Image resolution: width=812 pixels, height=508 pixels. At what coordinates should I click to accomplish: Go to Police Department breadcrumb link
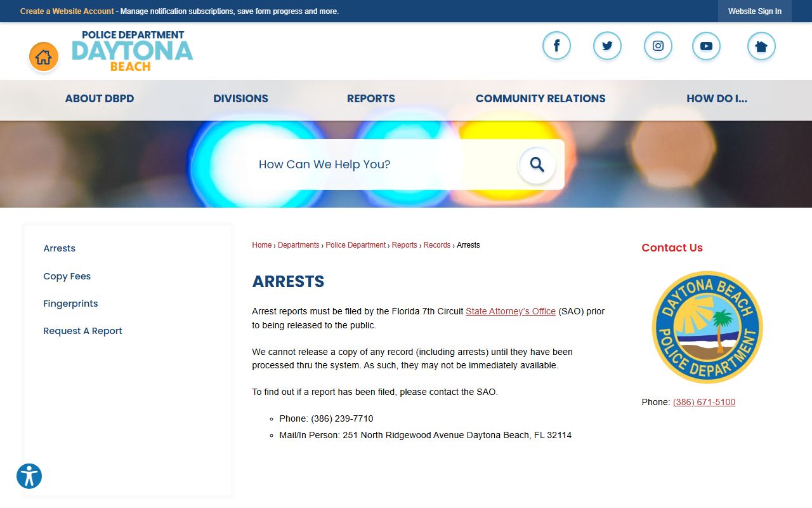tap(356, 245)
